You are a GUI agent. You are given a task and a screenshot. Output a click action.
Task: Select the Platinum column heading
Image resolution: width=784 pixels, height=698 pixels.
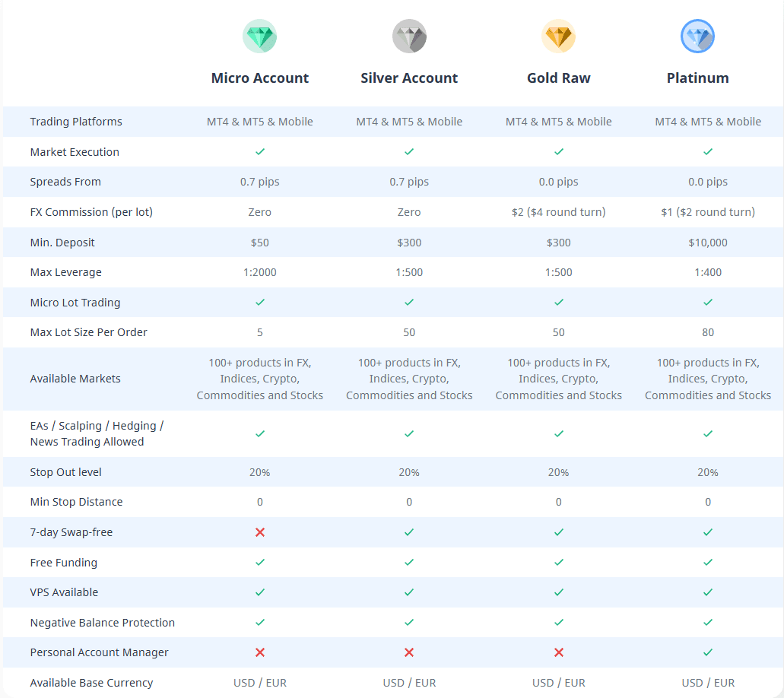coord(698,78)
